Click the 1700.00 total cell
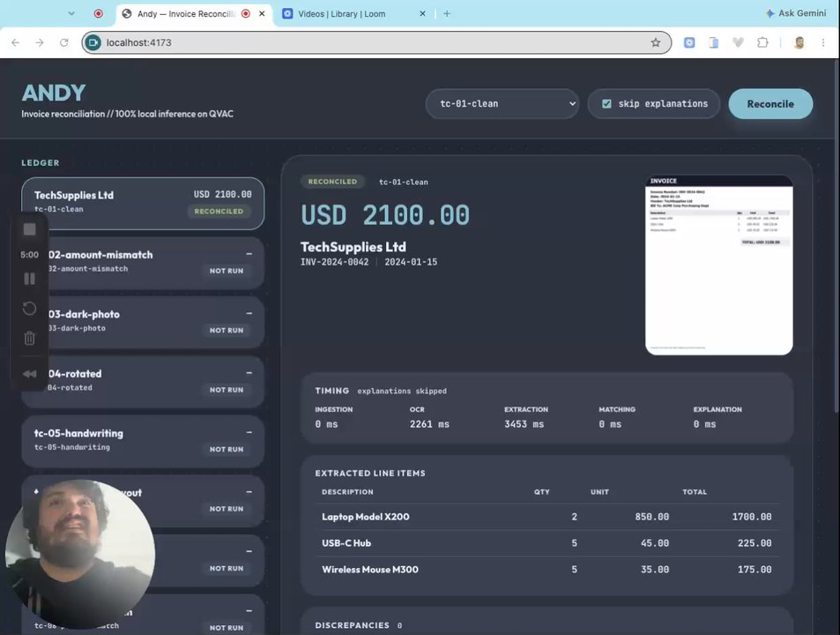This screenshot has width=840, height=635. coord(752,517)
